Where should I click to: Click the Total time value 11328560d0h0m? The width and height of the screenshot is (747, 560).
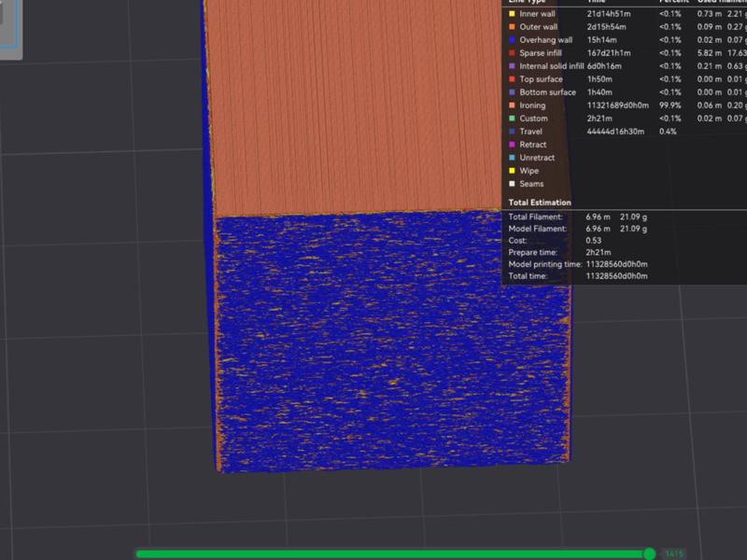point(616,276)
